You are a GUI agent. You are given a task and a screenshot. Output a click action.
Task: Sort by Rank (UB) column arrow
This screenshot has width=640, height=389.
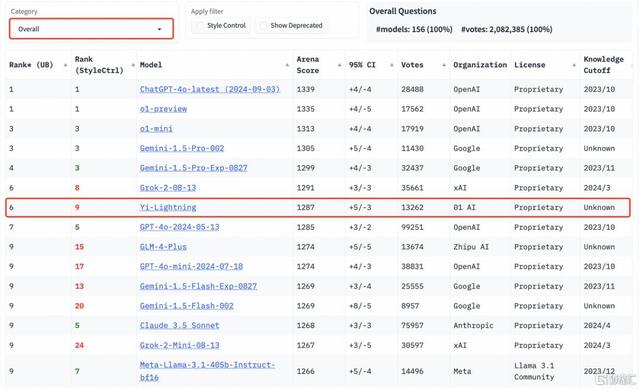tap(65, 65)
